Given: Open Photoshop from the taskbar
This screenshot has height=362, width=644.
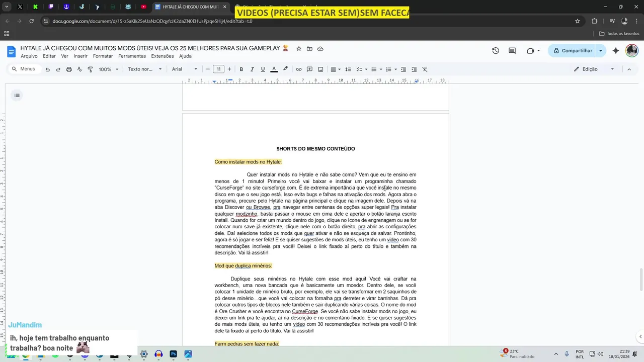Looking at the screenshot, I should tap(173, 354).
